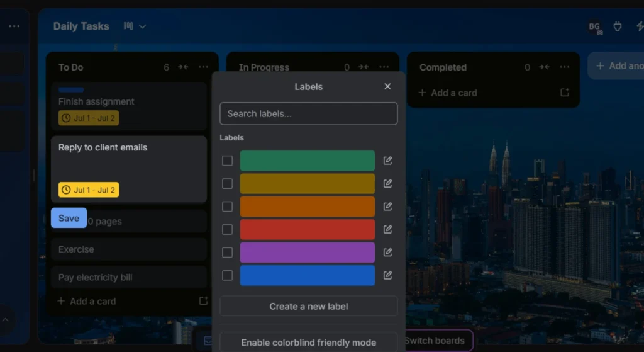
Task: Close the Labels popup
Action: point(387,86)
